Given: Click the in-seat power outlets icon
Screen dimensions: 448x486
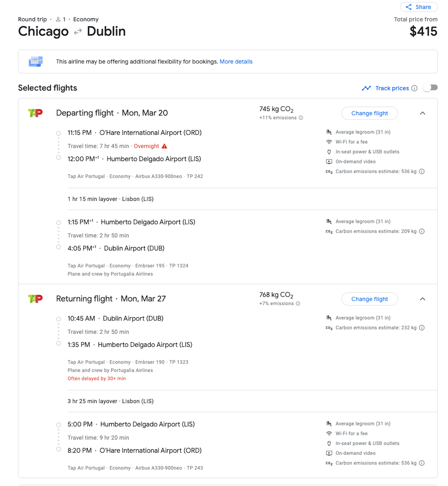Looking at the screenshot, I should pyautogui.click(x=329, y=152).
